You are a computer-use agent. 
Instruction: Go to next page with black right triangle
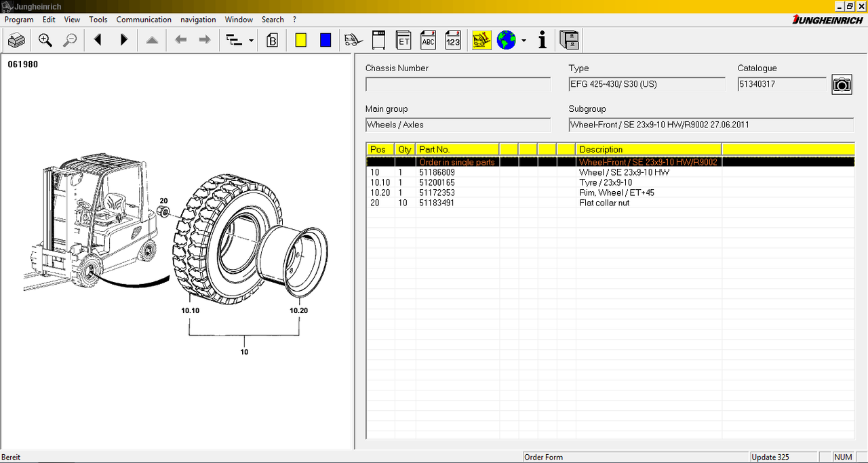click(x=123, y=41)
